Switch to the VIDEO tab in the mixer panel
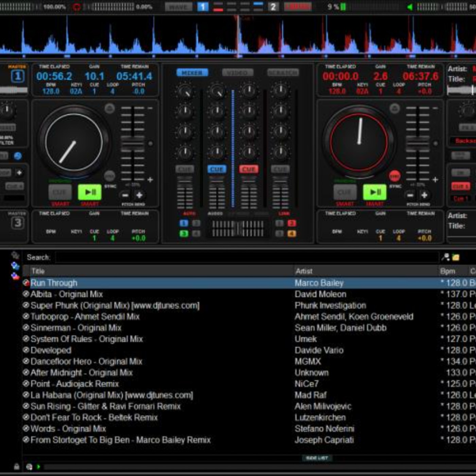 238,72
